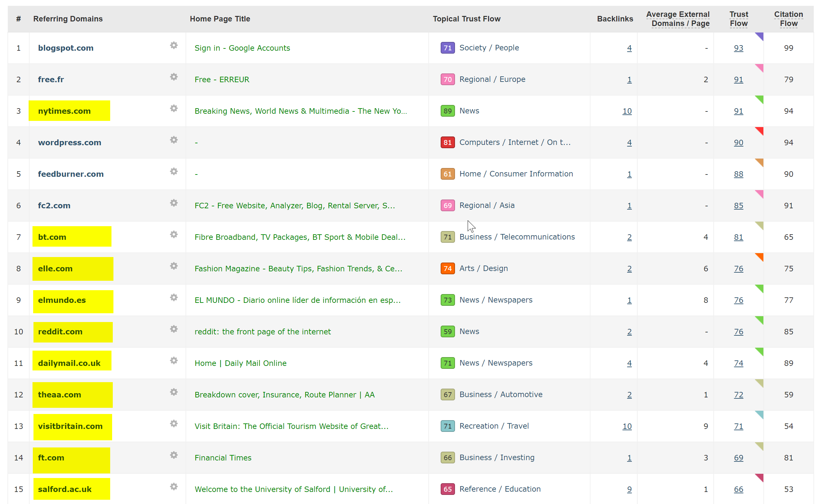
Task: Click tan 66 Business / Investing badge
Action: [448, 458]
